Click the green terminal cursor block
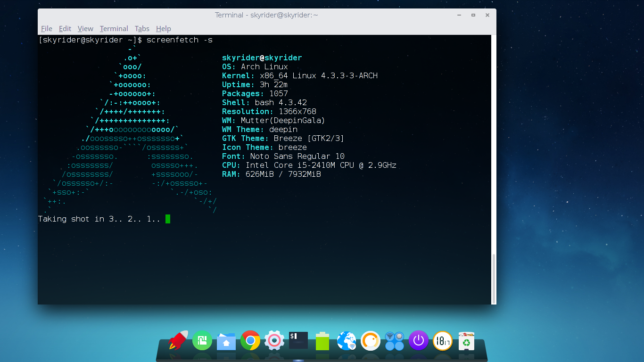The width and height of the screenshot is (644, 362). pyautogui.click(x=168, y=219)
